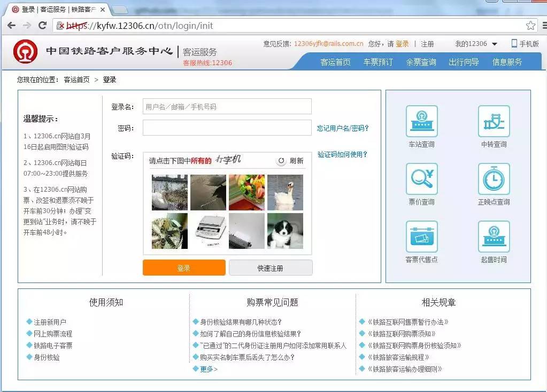Select the puppy image in the captcha
Screen dimensions: 547x392
coord(285,231)
